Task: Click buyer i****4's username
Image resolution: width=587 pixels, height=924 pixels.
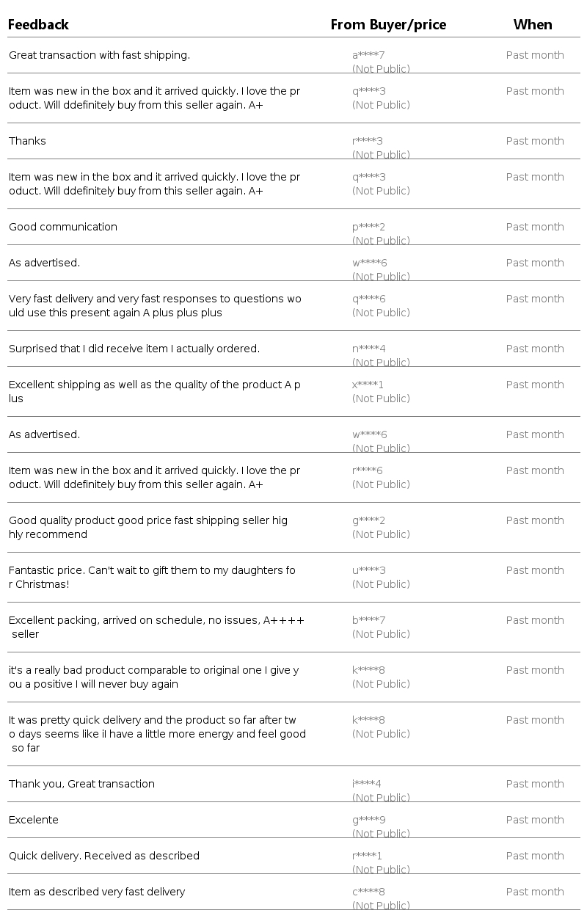Action: [x=366, y=784]
